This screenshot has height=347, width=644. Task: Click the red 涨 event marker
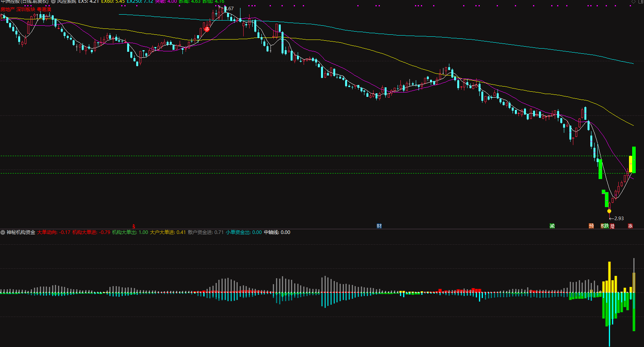(630, 226)
